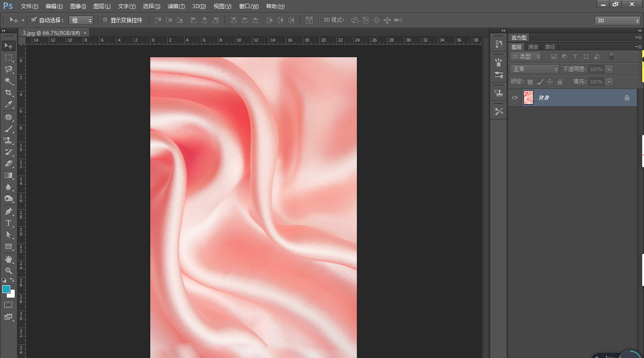Toggle the 自动选择 checkbox
Image resolution: width=644 pixels, height=358 pixels.
pyautogui.click(x=34, y=20)
